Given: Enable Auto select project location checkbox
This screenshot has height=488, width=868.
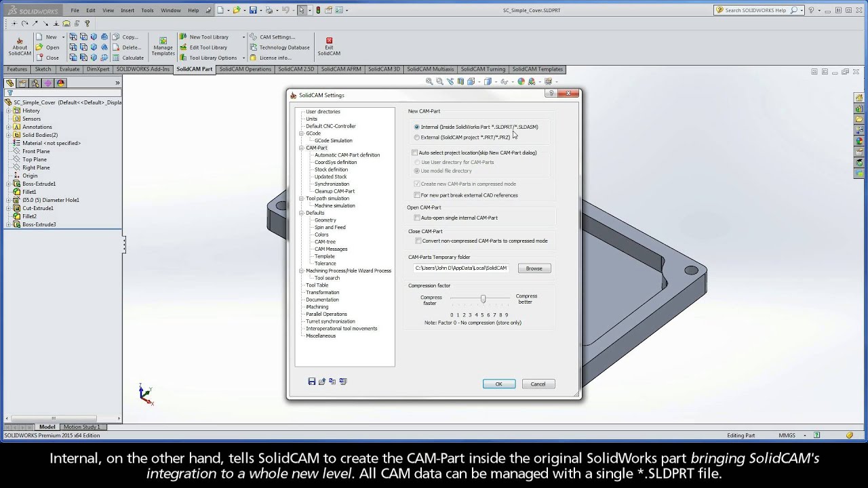Looking at the screenshot, I should [x=415, y=152].
